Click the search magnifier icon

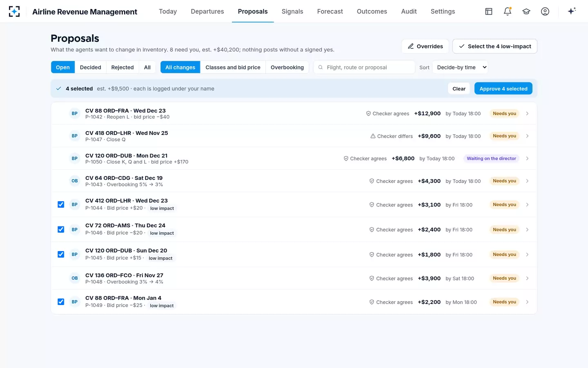click(x=321, y=67)
